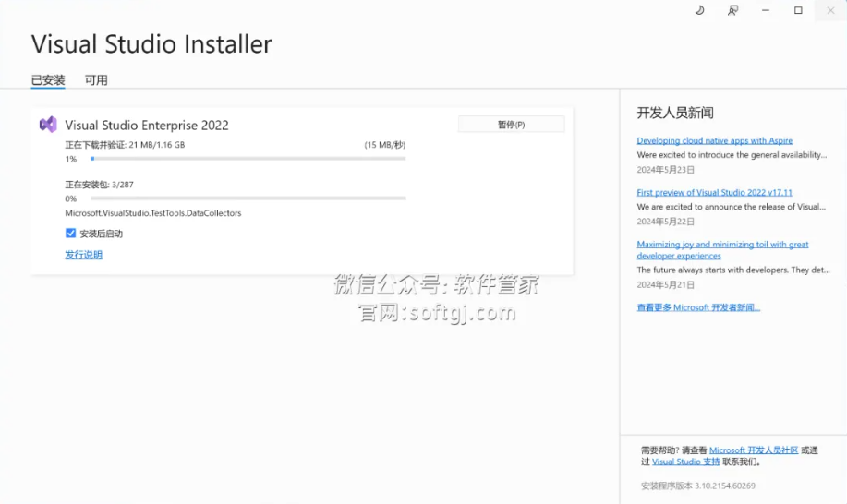This screenshot has height=504, width=847.
Task: Open the Microsoft 开发人员社区 link
Action: 754,450
